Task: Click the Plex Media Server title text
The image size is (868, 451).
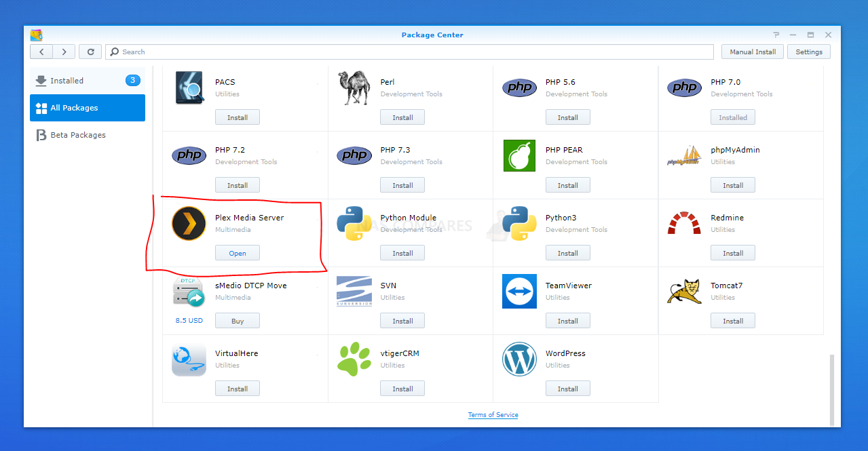Action: 249,218
